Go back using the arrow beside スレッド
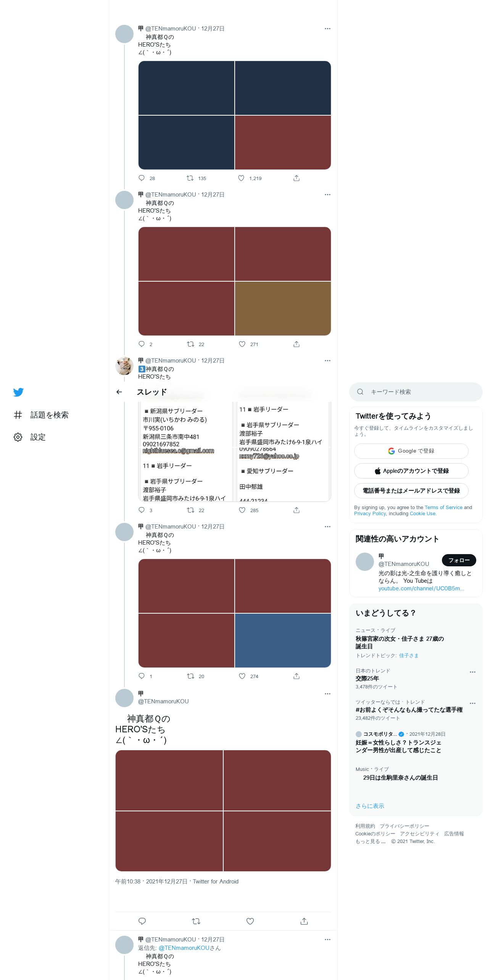 point(119,392)
